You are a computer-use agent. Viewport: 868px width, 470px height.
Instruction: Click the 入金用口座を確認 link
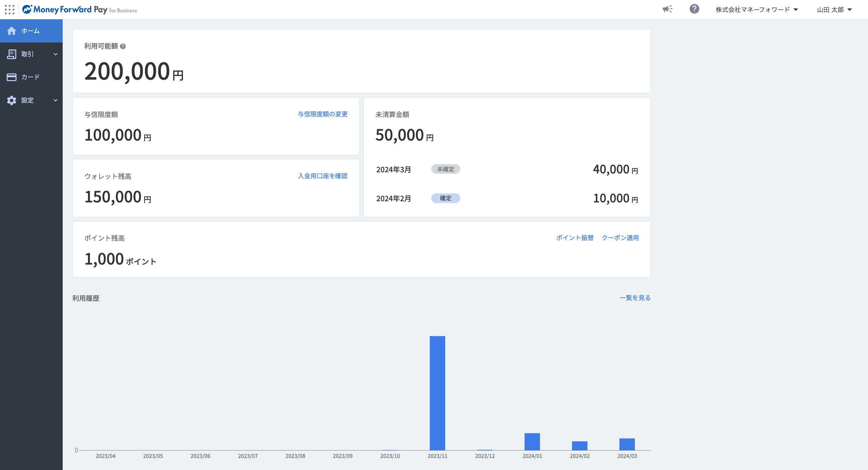click(x=322, y=176)
